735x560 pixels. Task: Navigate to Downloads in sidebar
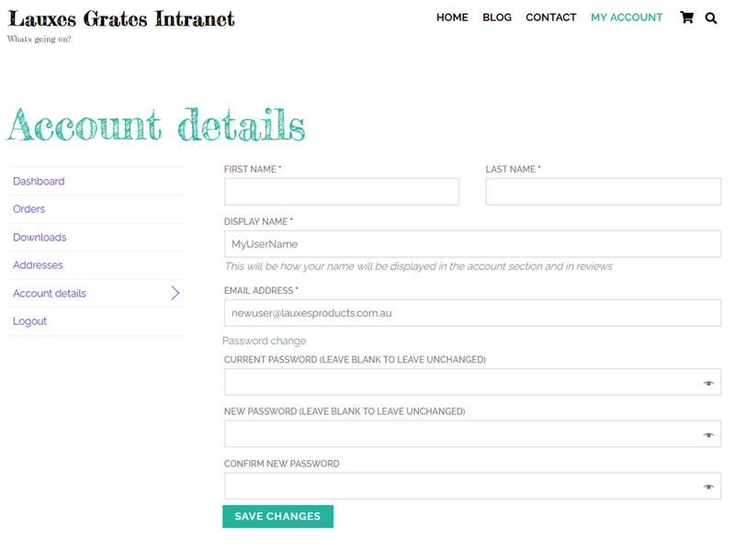40,238
